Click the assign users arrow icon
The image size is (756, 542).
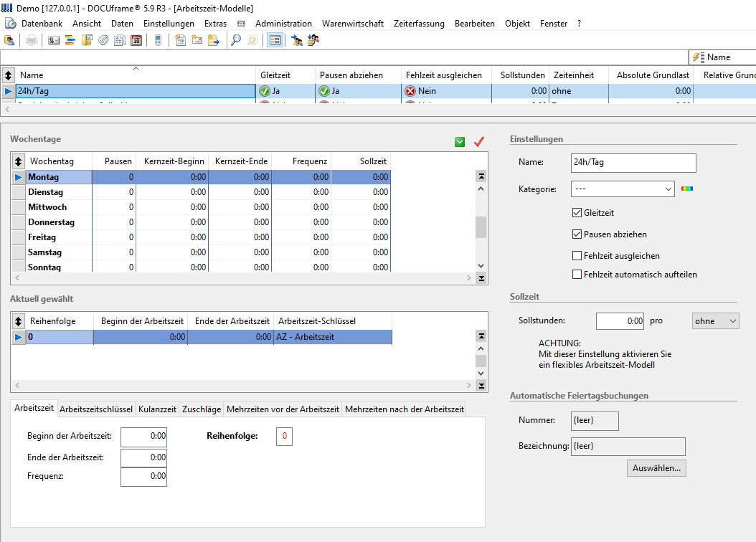[297, 40]
